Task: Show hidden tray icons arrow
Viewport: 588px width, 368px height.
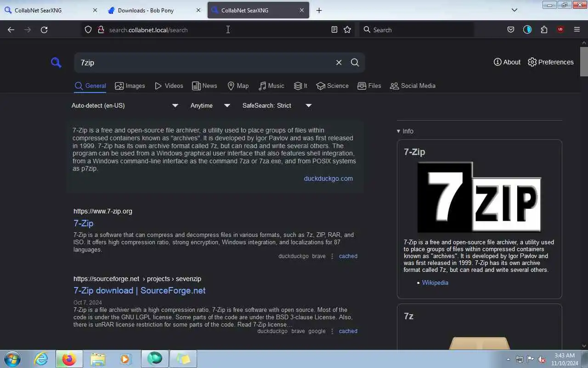Action: coord(508,359)
